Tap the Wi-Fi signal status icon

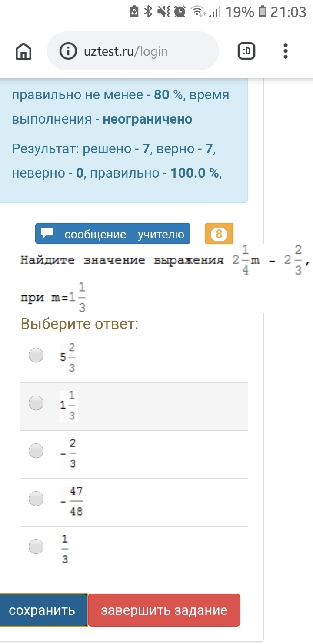[x=199, y=12]
